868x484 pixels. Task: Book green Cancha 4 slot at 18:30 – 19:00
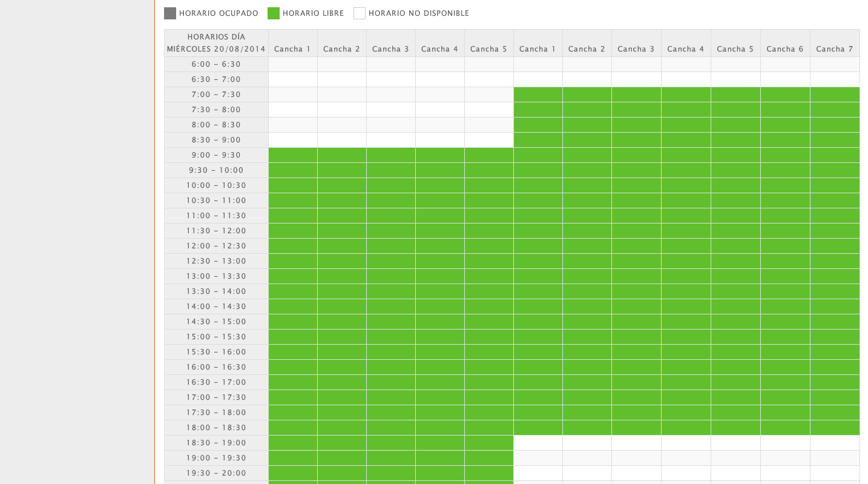click(x=440, y=443)
